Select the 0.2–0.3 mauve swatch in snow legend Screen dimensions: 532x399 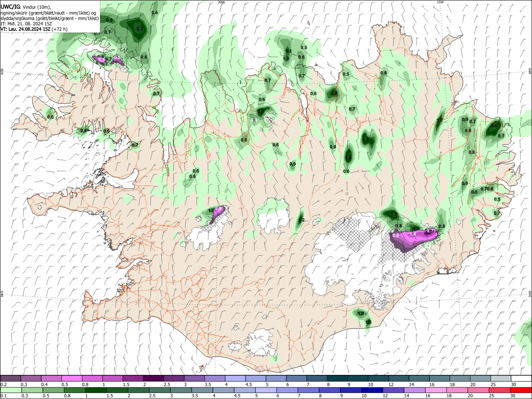(10, 378)
